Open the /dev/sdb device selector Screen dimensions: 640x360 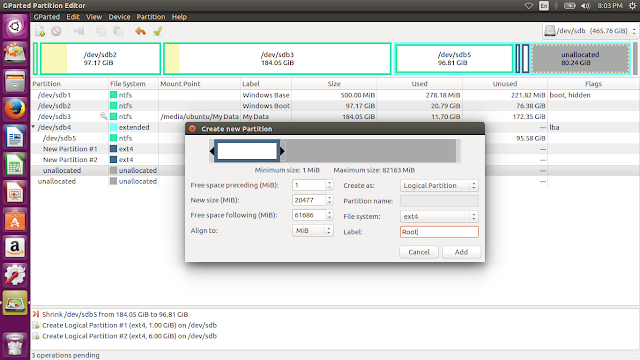click(590, 31)
